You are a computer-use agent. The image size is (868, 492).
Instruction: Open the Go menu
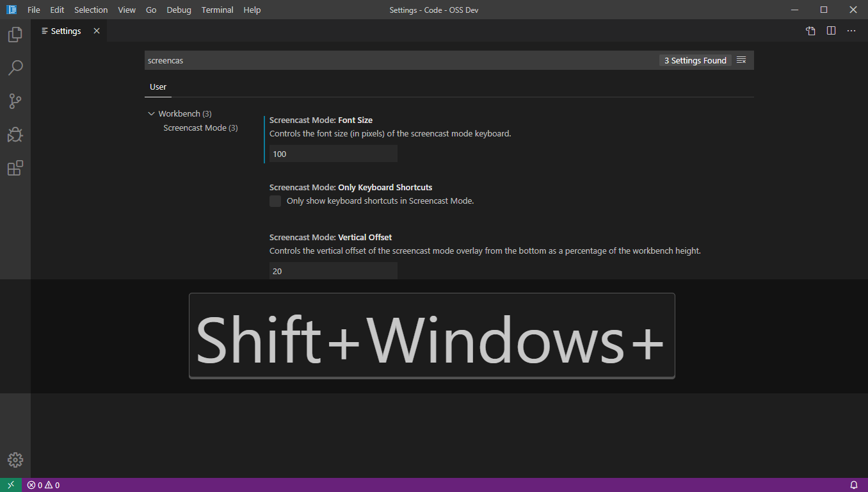coord(151,10)
